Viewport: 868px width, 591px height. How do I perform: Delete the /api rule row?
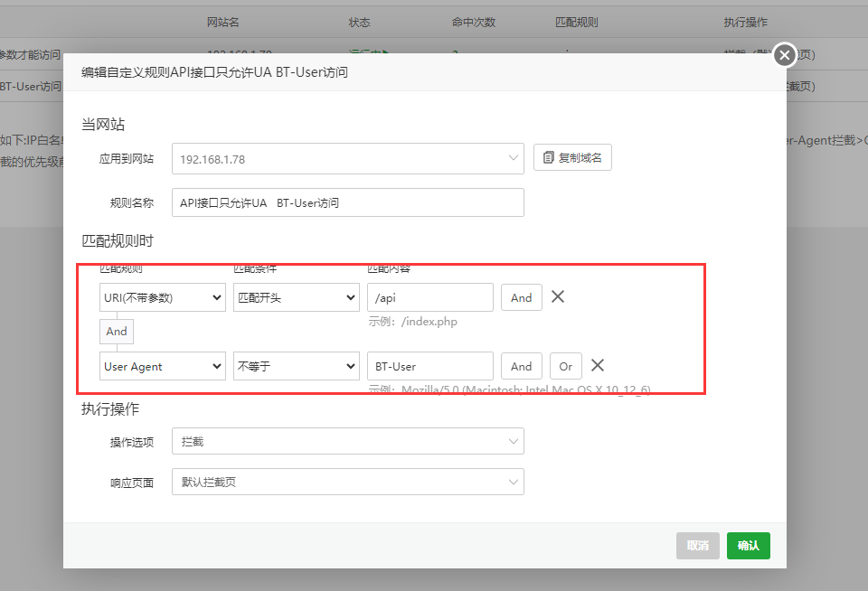coord(558,296)
